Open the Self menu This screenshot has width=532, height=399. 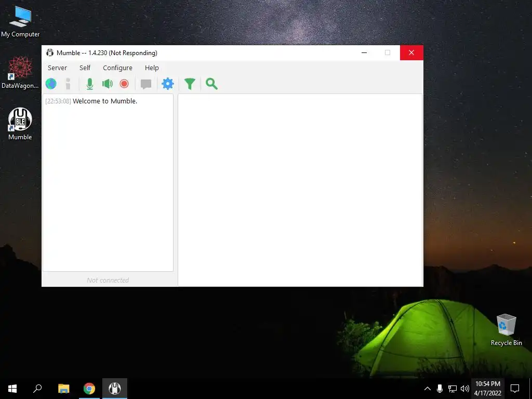pyautogui.click(x=85, y=68)
